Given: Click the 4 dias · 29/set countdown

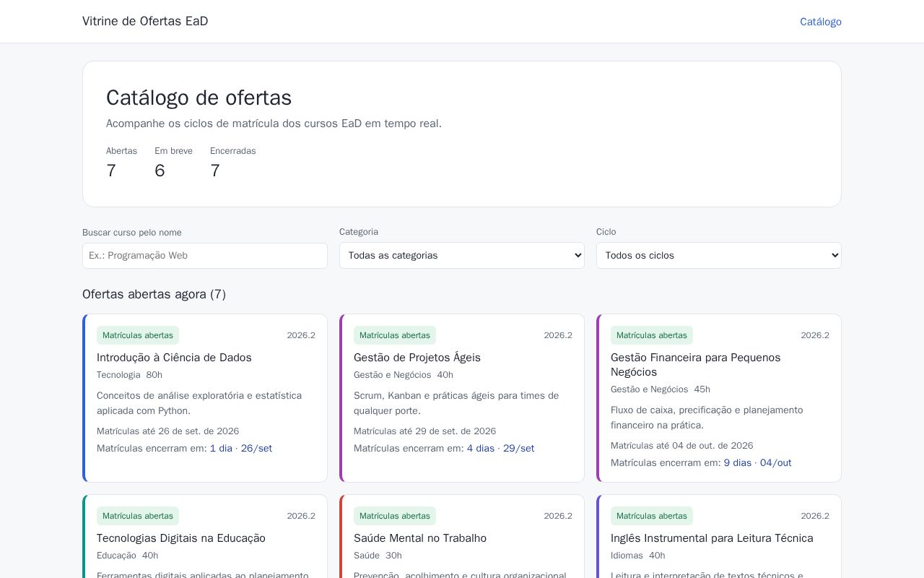Looking at the screenshot, I should (500, 449).
